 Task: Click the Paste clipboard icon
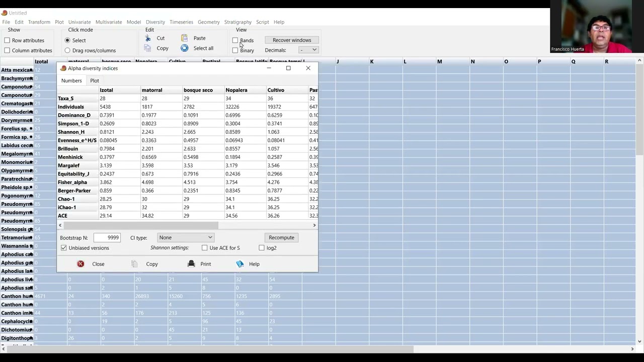[185, 38]
